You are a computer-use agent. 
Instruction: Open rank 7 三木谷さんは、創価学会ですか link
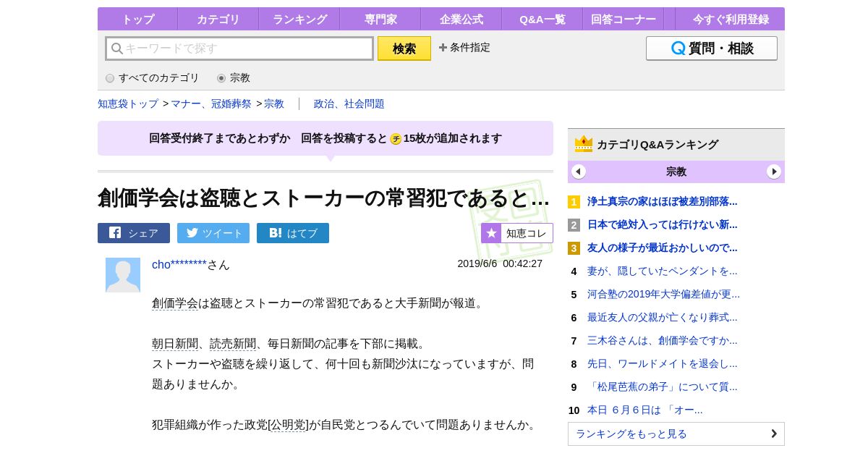(x=663, y=341)
